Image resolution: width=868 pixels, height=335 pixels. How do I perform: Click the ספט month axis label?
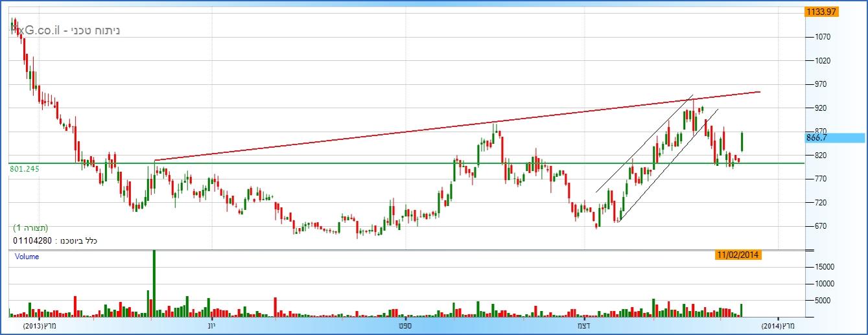click(406, 325)
